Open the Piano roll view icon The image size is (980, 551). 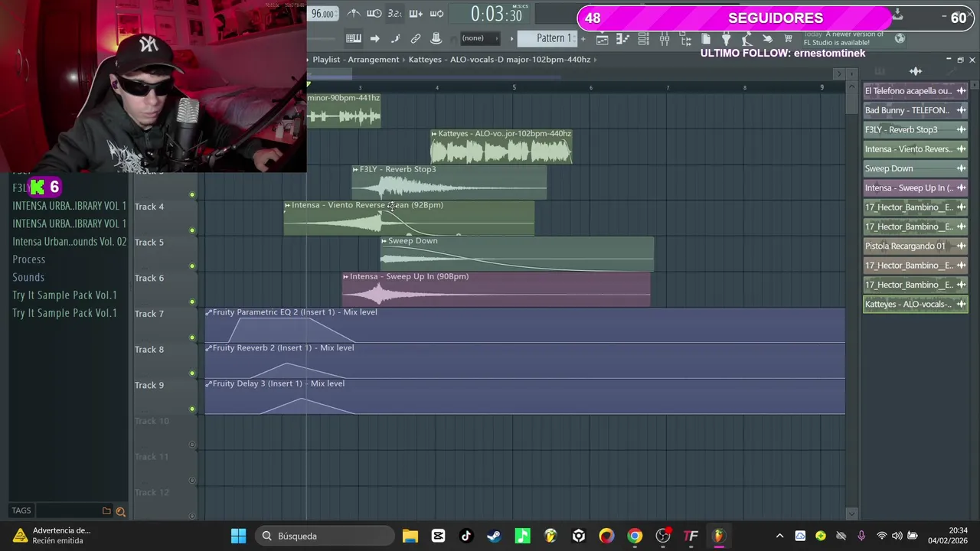tap(622, 38)
